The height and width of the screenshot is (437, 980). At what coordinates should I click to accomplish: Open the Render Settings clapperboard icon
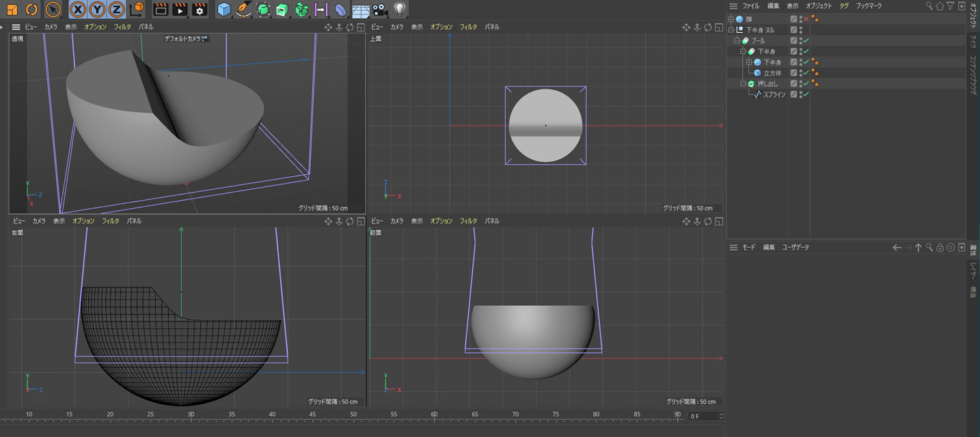(x=200, y=10)
